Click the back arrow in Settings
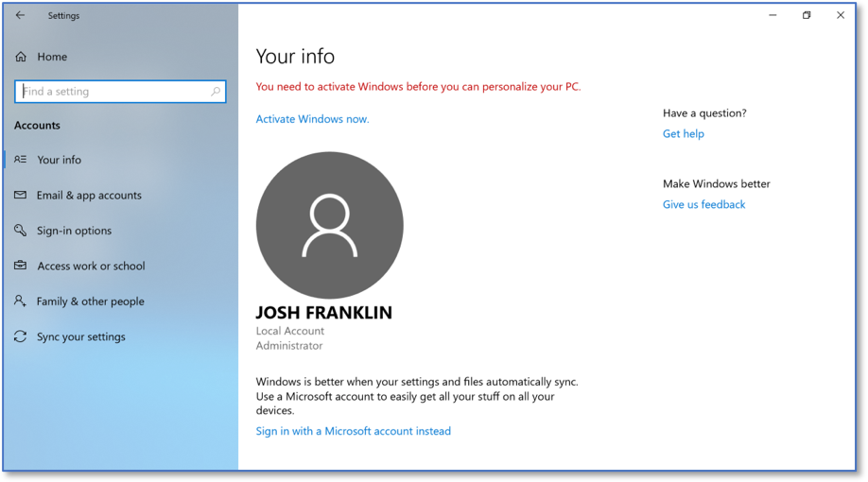The width and height of the screenshot is (868, 482). pyautogui.click(x=21, y=15)
